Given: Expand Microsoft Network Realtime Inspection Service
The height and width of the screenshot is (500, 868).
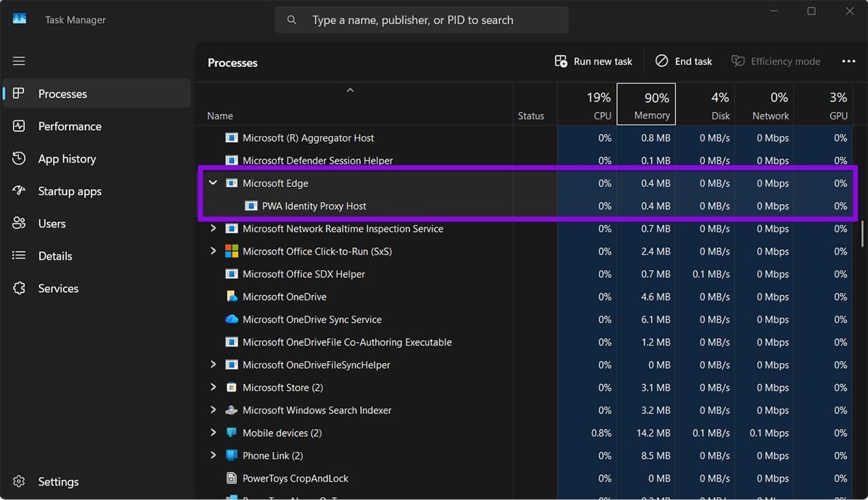Looking at the screenshot, I should click(213, 228).
